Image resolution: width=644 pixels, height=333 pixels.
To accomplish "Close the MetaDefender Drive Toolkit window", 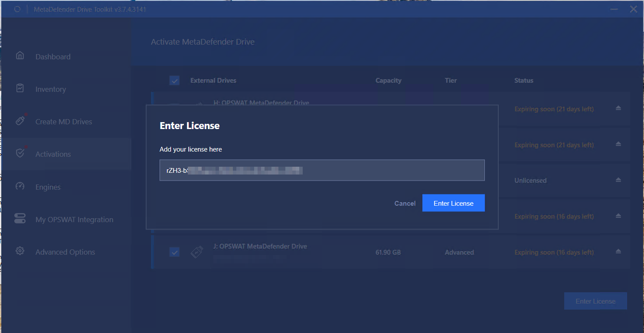I will pyautogui.click(x=634, y=9).
